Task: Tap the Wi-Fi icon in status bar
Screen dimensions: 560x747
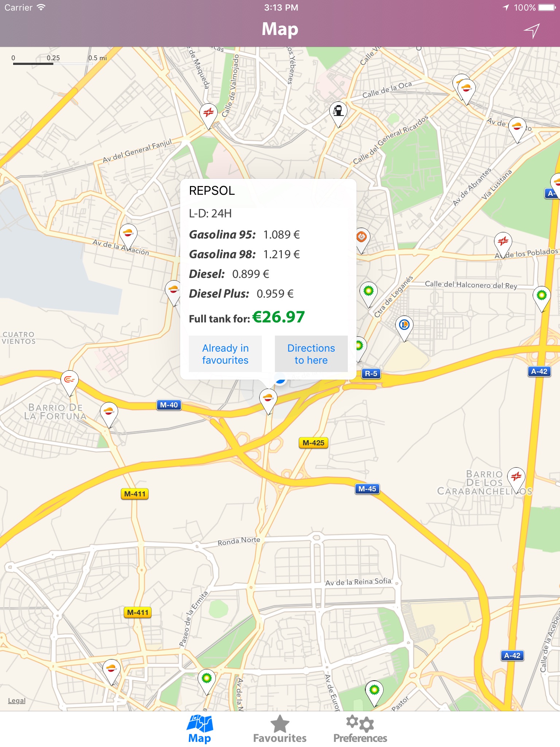Action: tap(41, 7)
